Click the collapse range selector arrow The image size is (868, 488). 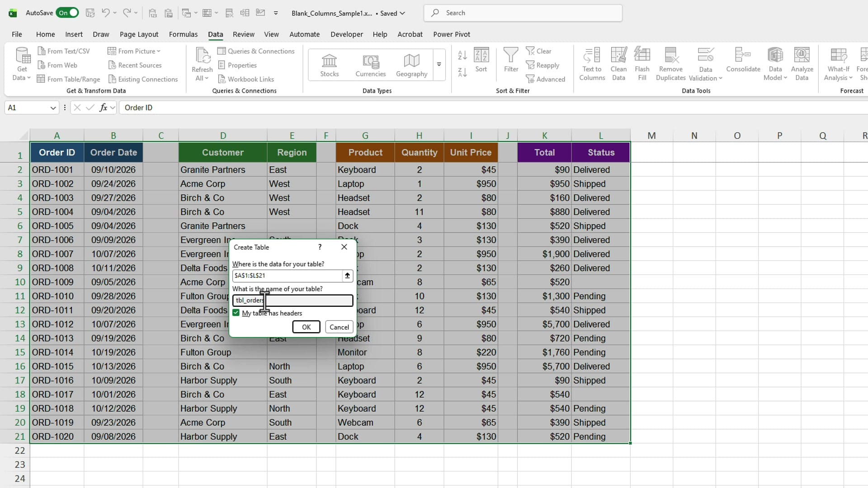347,275
